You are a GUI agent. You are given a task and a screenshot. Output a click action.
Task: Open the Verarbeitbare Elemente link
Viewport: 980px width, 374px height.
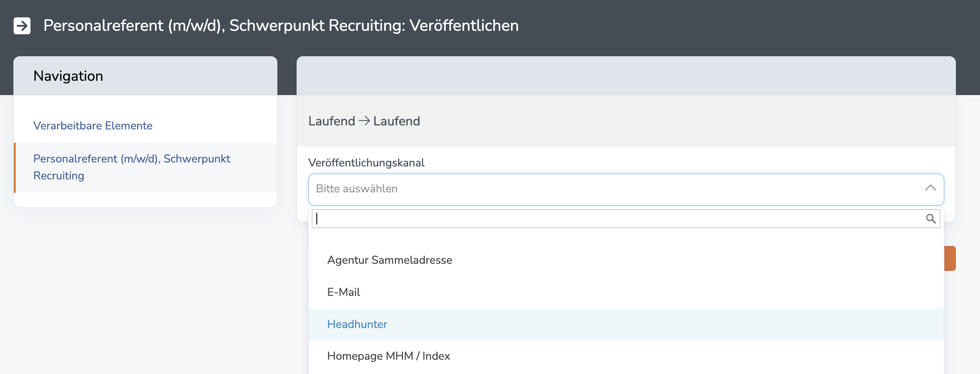93,126
